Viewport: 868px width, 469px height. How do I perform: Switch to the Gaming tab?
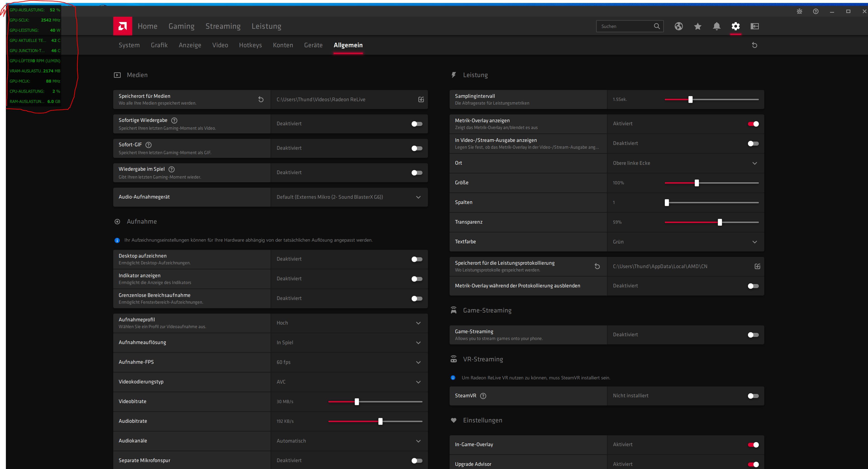(181, 26)
